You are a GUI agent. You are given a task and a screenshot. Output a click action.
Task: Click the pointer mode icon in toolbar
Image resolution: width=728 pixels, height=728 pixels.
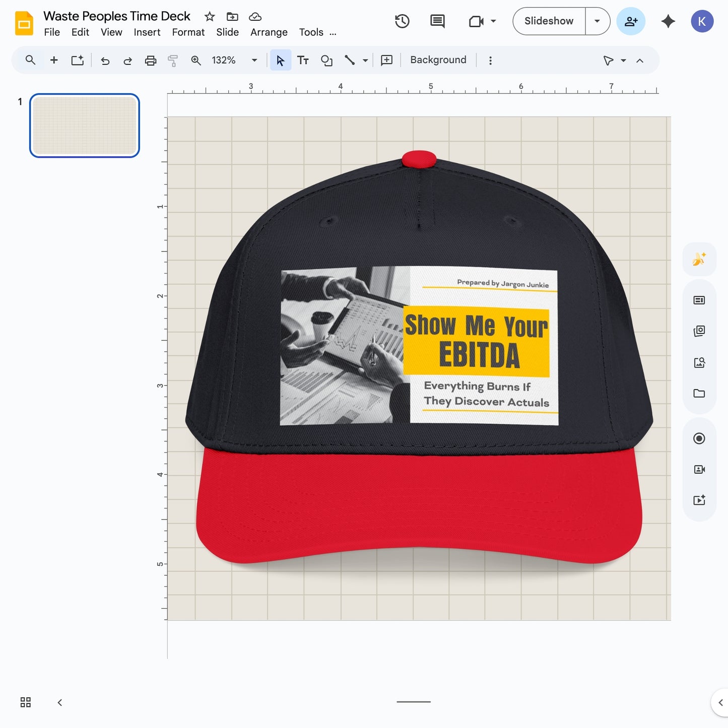(x=608, y=60)
